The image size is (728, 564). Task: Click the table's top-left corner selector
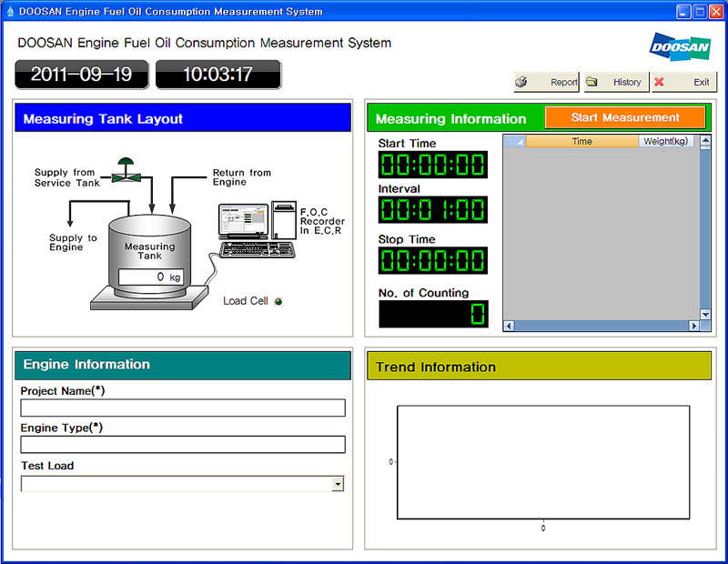tap(514, 141)
